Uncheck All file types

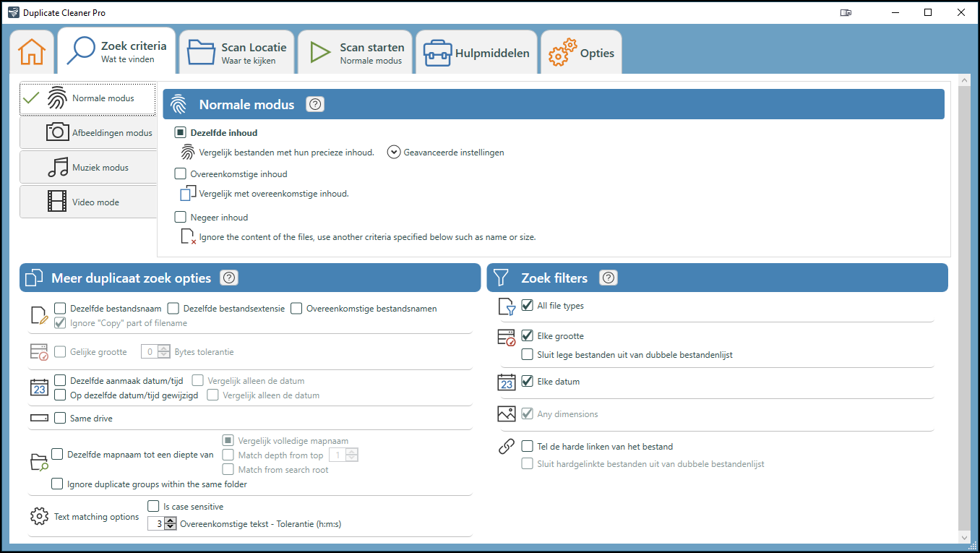(x=528, y=306)
